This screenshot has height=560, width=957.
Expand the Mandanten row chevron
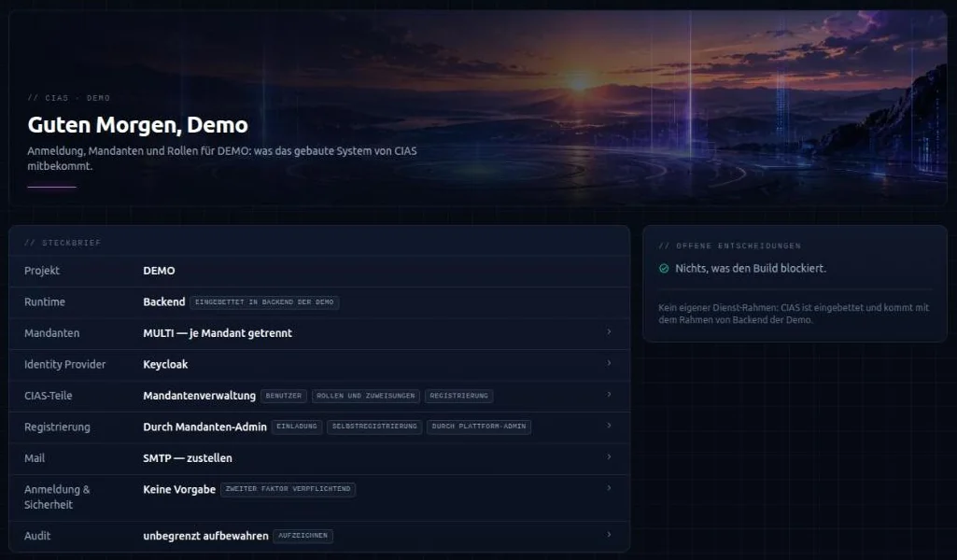(x=609, y=332)
